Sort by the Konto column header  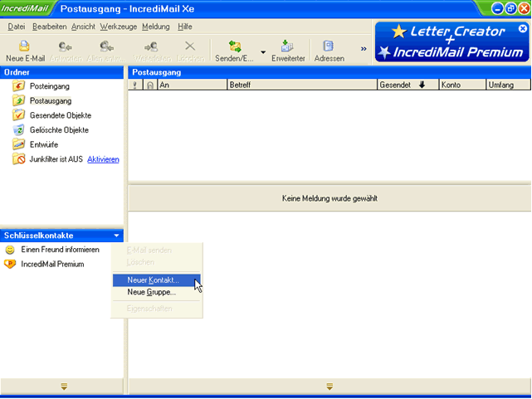pyautogui.click(x=462, y=85)
